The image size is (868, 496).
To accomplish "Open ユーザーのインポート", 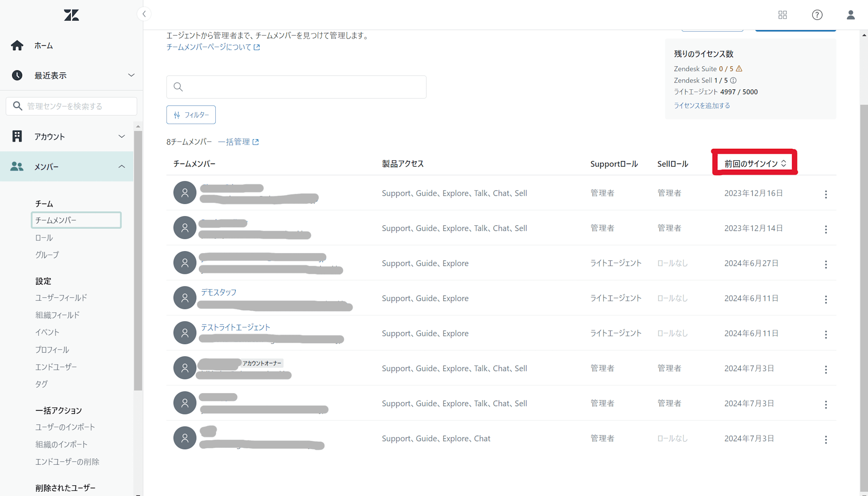I will (65, 427).
